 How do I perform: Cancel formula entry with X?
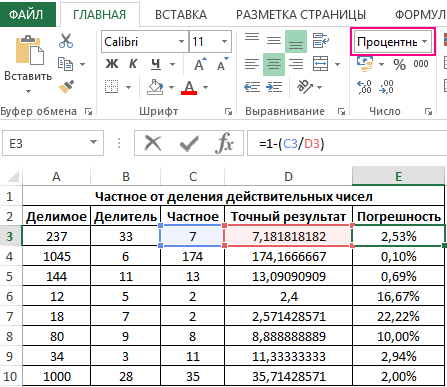click(x=153, y=144)
